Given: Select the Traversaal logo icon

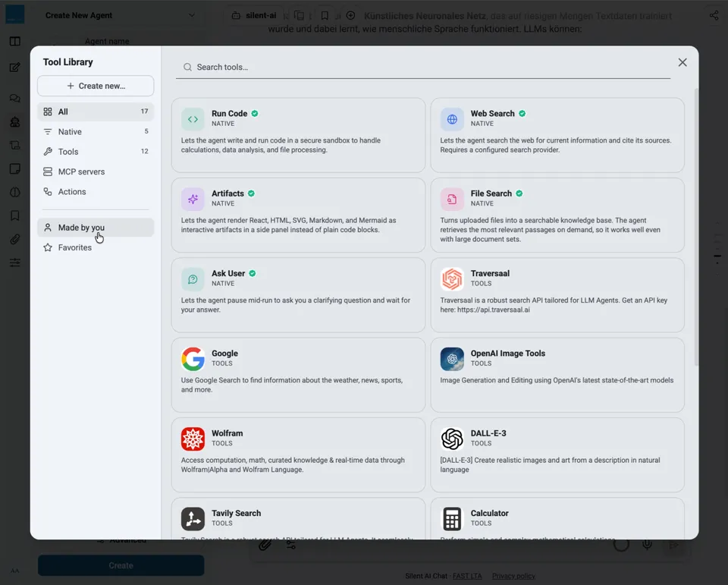Looking at the screenshot, I should [452, 278].
